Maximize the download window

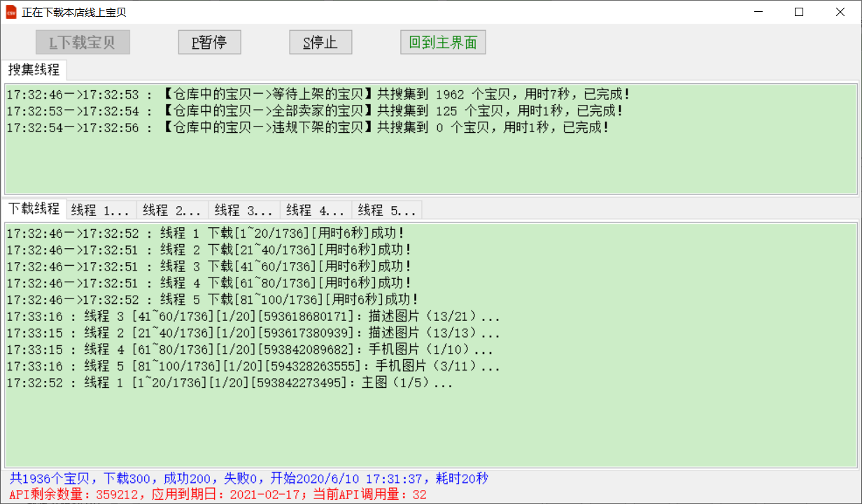[799, 13]
